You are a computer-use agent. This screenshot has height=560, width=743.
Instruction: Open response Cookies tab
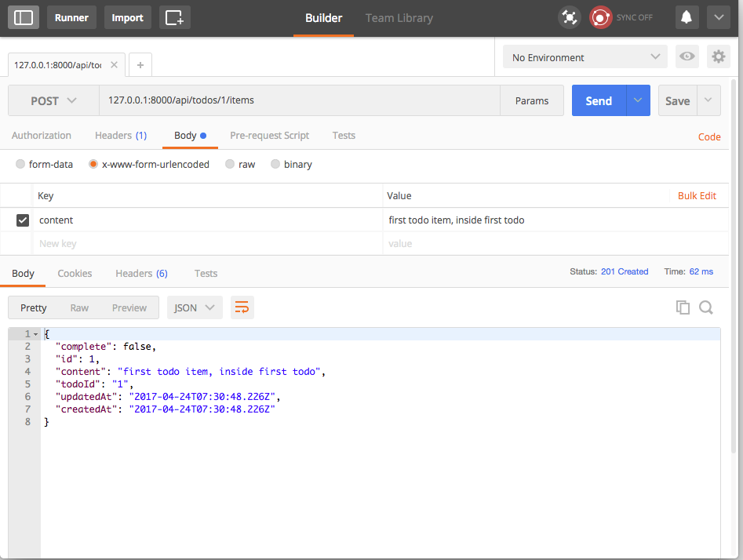click(75, 274)
